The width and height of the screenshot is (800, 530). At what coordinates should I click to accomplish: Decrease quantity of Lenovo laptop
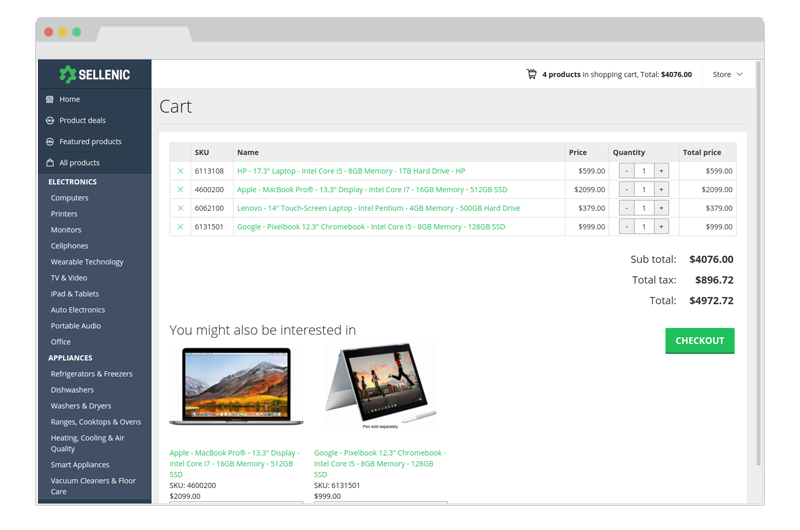click(x=627, y=208)
